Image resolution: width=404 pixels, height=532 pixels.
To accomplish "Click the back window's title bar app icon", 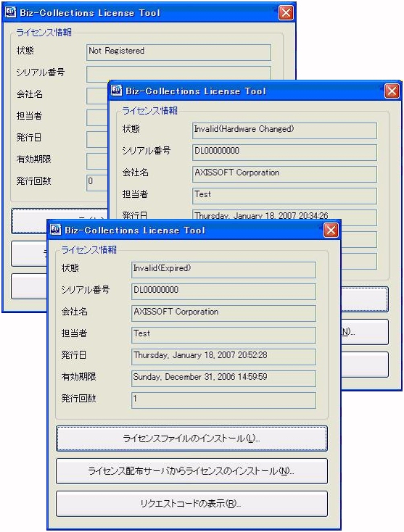I will tap(11, 12).
